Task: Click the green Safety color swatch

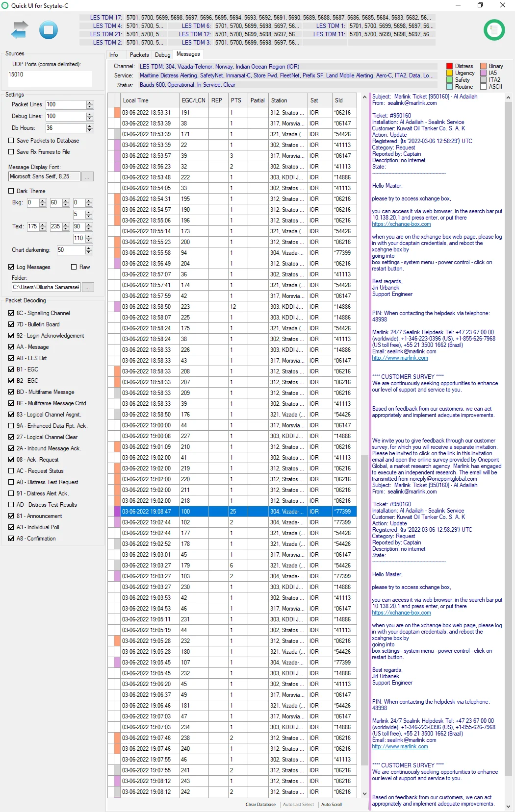Action: click(449, 80)
